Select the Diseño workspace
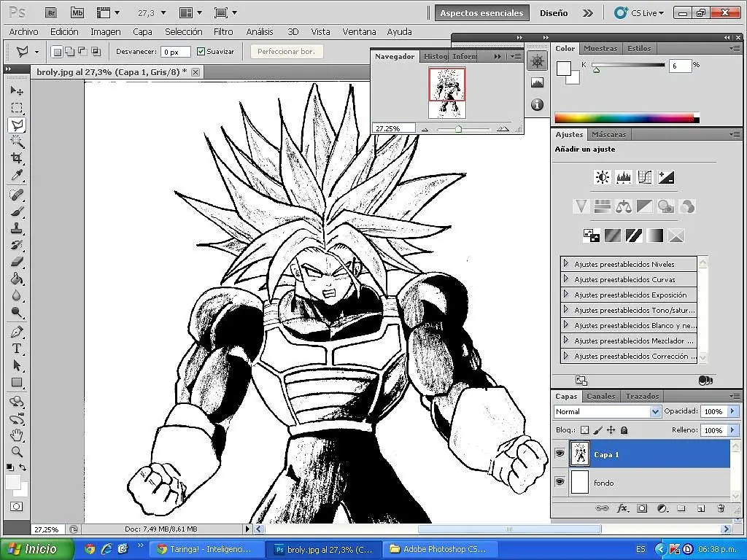Screen dimensions: 747x560 click(x=554, y=13)
